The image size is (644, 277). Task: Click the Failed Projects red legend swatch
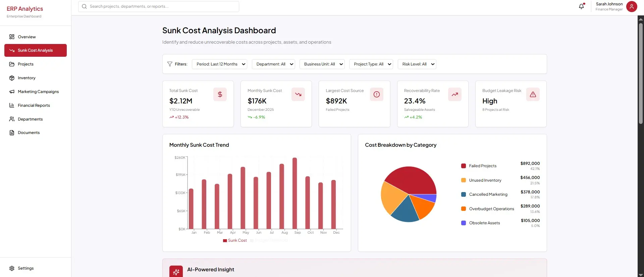tap(463, 166)
